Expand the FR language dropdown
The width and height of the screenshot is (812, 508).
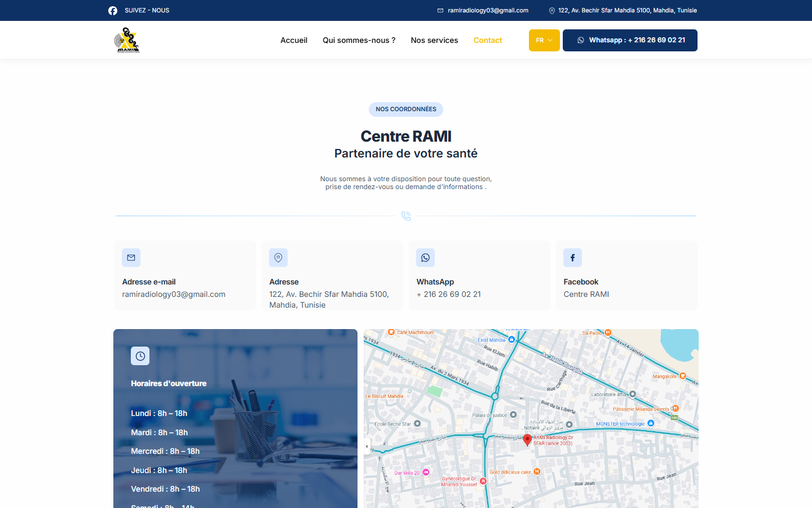coord(544,40)
